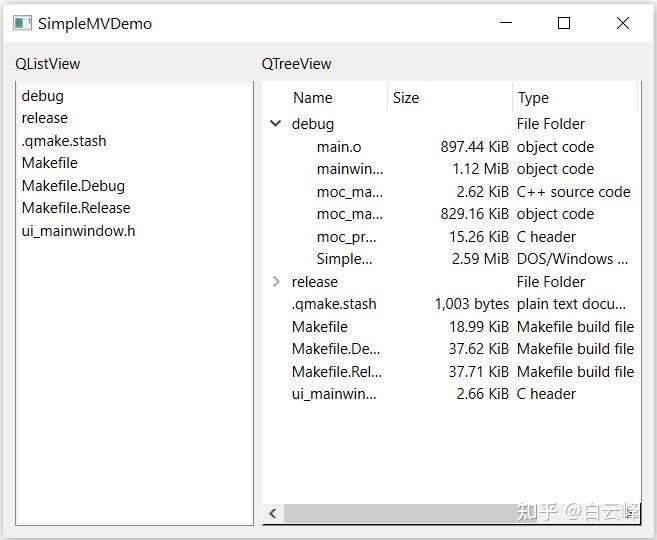This screenshot has width=657, height=540.
Task: Click the 1,003 bytes size cell
Action: [472, 304]
